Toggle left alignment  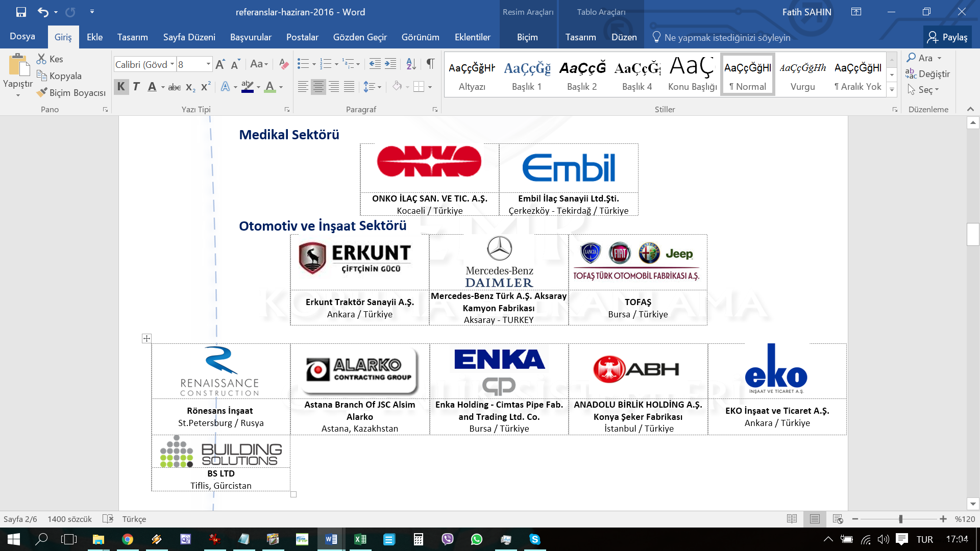click(303, 87)
